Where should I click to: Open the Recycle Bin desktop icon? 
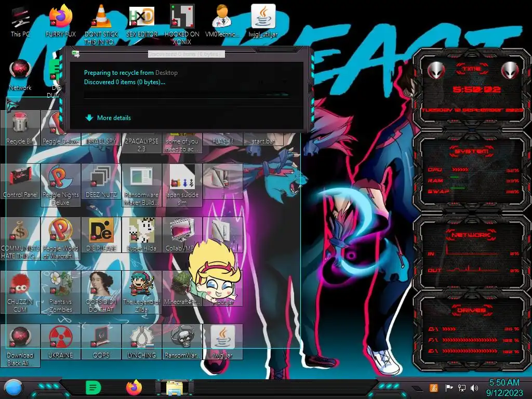20,129
